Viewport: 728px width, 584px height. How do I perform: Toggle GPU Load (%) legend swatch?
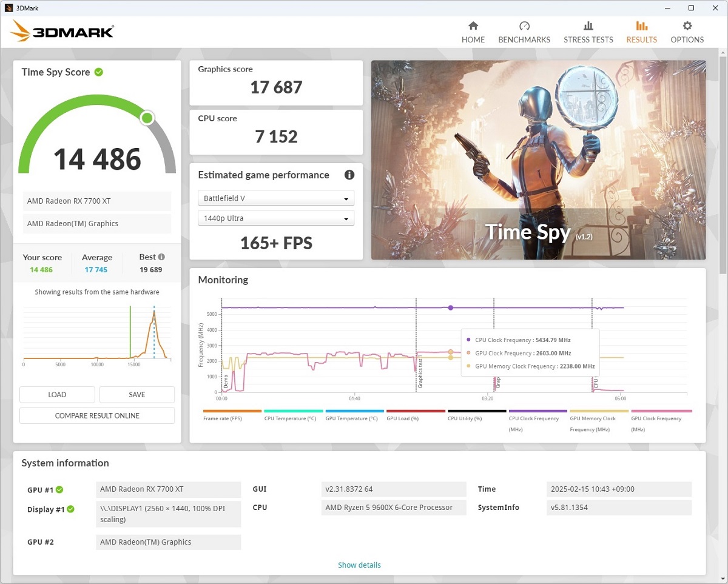click(x=416, y=411)
